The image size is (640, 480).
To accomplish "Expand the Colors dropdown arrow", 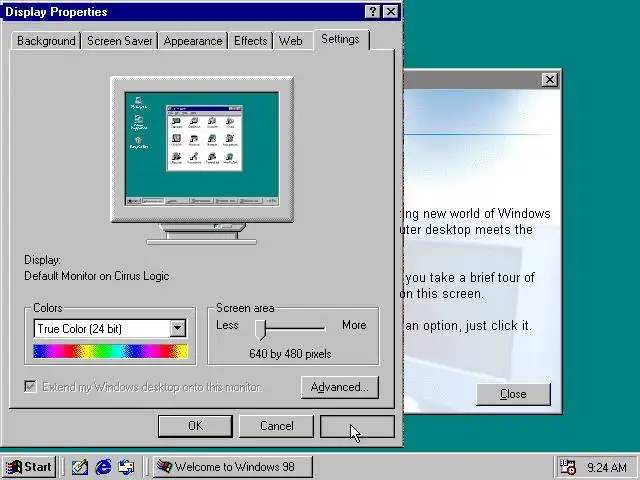I will coord(178,328).
